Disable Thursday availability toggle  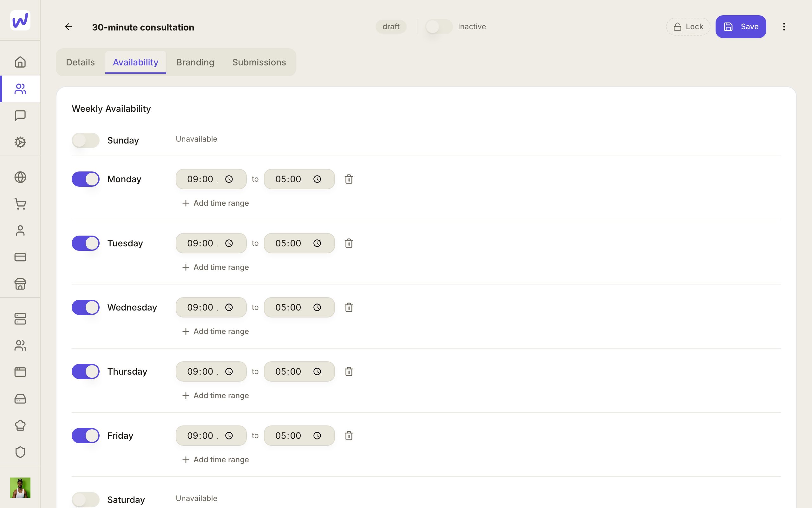[86, 371]
